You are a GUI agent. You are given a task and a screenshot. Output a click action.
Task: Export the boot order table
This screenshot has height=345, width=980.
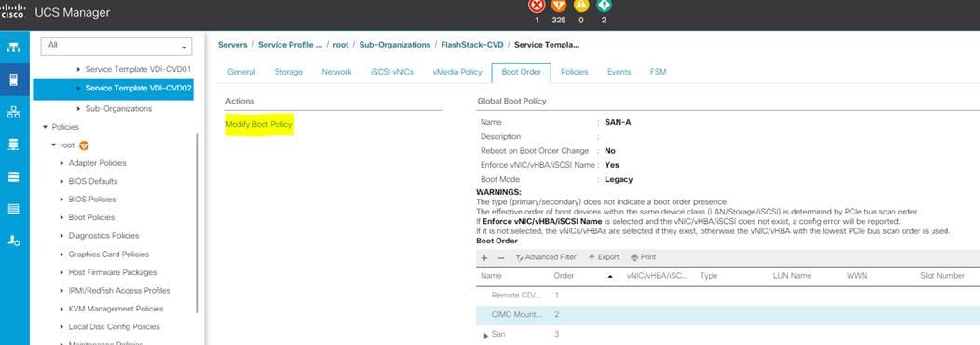(x=604, y=257)
